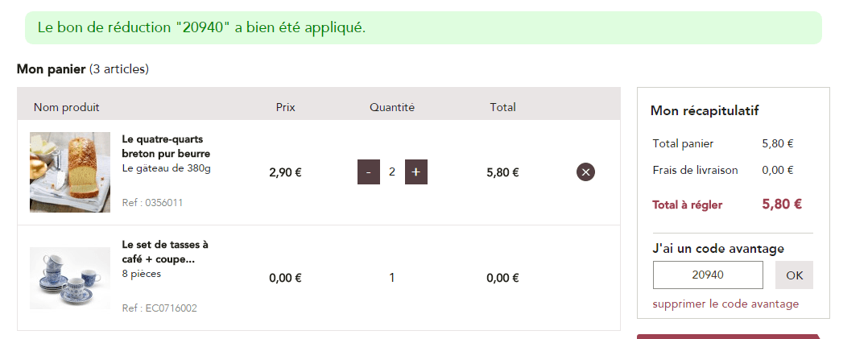Click the "Mon panier" heading

(51, 69)
